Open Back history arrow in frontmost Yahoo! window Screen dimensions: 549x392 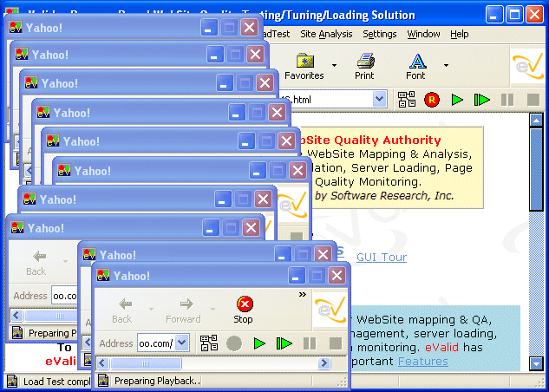pyautogui.click(x=151, y=310)
